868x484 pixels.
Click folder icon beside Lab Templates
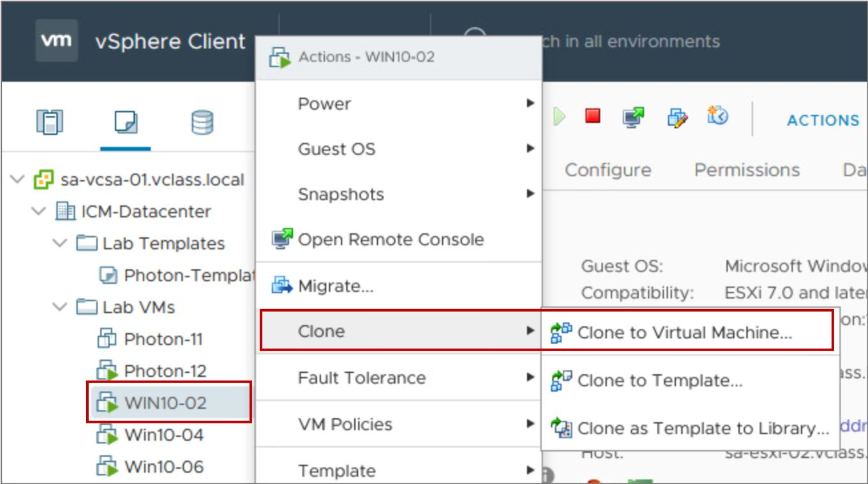click(86, 243)
